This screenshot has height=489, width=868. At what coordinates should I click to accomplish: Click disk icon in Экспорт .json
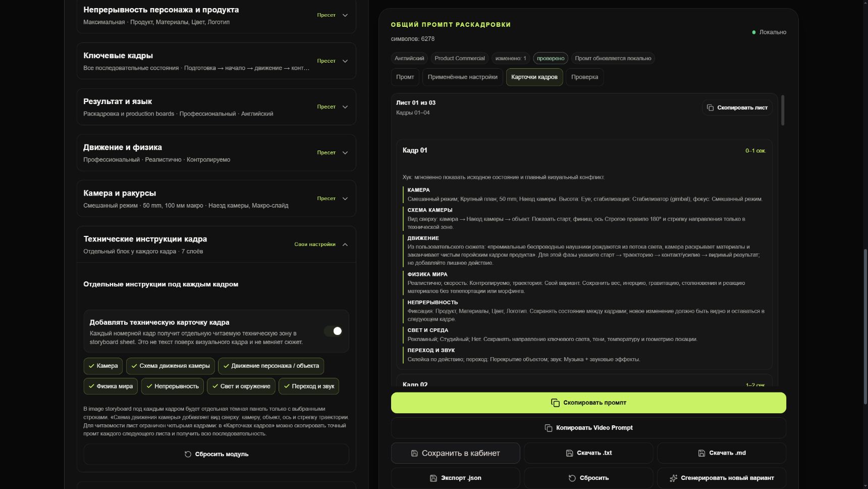point(433,478)
